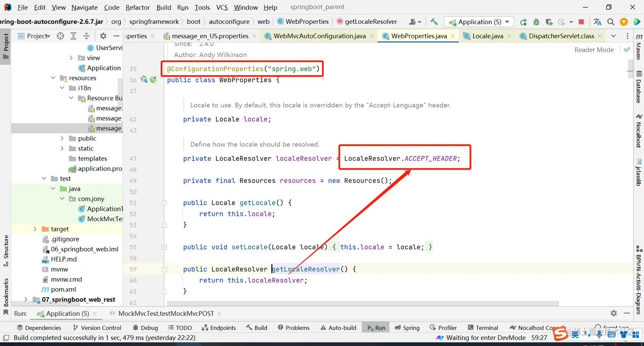The height and width of the screenshot is (346, 644).
Task: Click the orange update arrow icon
Action: [x=624, y=22]
